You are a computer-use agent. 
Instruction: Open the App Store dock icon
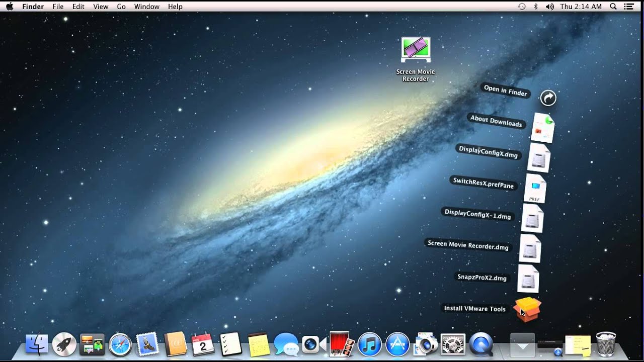[397, 345]
